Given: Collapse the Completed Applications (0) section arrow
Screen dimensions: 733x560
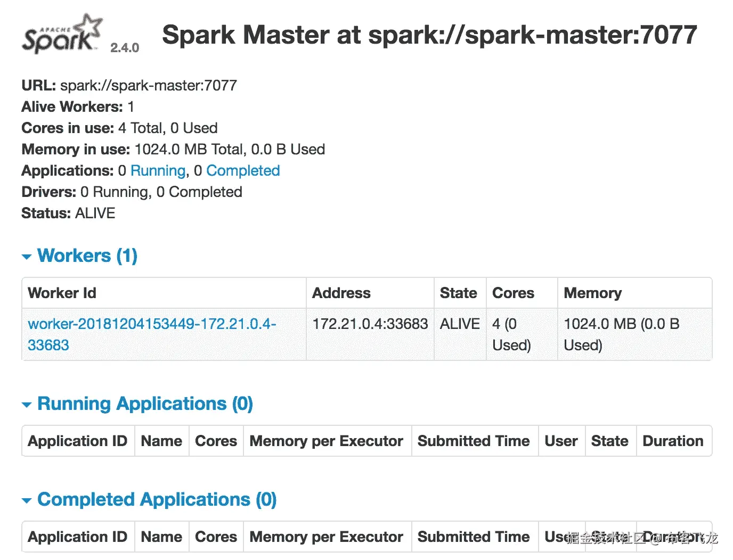Looking at the screenshot, I should pyautogui.click(x=27, y=501).
